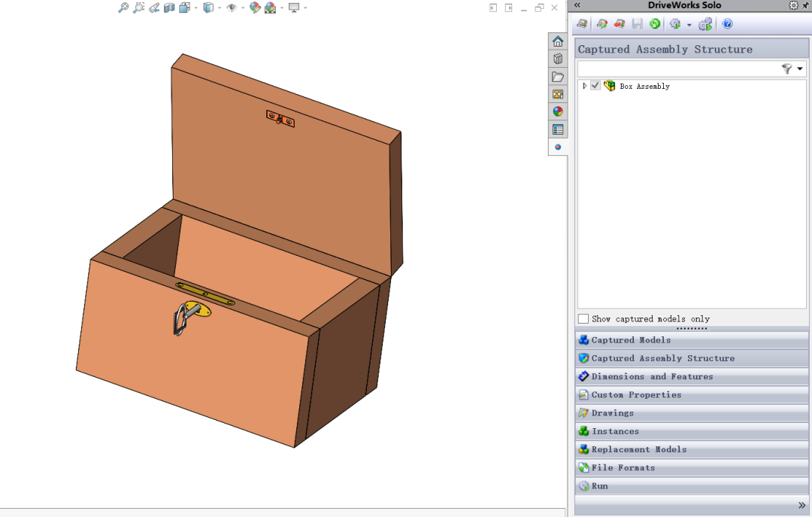Click the expand-right panel icon in viewport header
This screenshot has width=812, height=517.
click(x=508, y=8)
